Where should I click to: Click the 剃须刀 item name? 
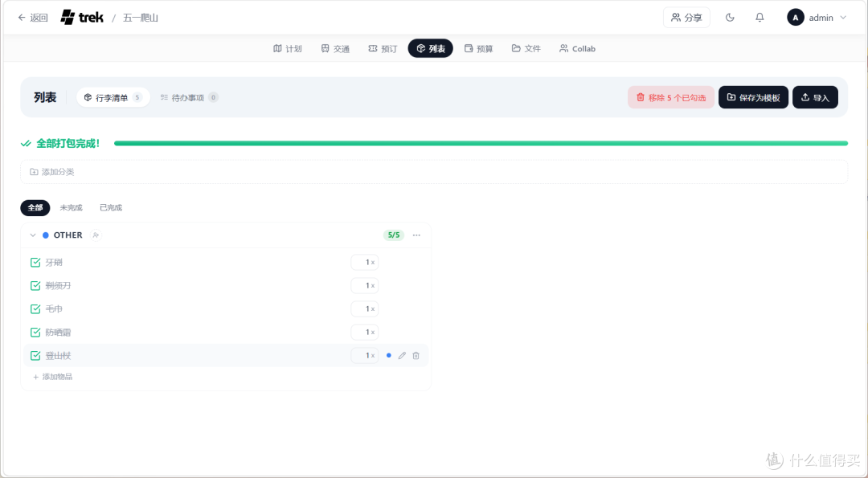(58, 285)
